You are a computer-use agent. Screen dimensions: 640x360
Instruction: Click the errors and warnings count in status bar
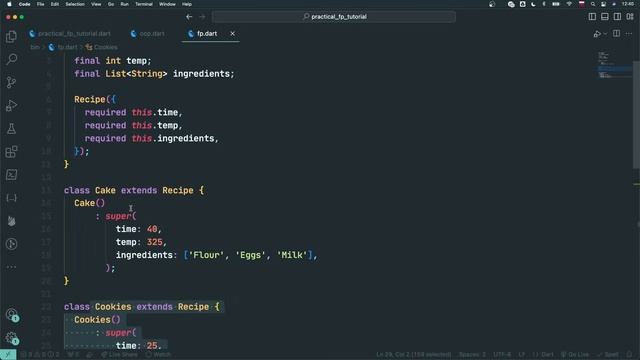(40, 354)
